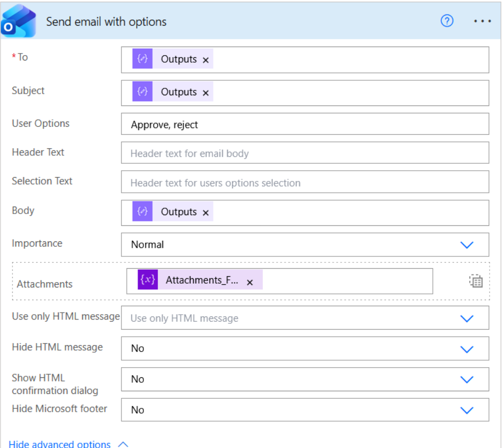Expand the Hide HTML message dropdown
504x448 pixels.
(x=467, y=349)
